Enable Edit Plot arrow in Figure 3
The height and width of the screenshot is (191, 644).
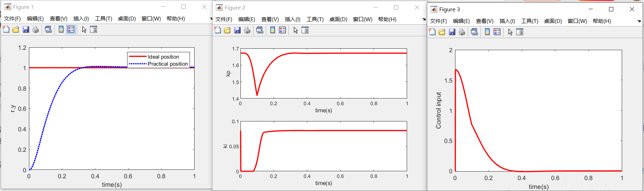pos(510,32)
